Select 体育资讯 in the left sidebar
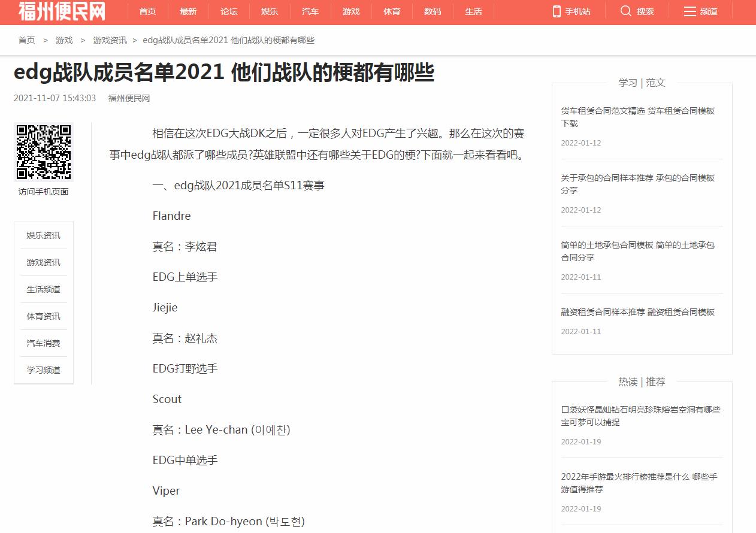This screenshot has height=533, width=756. tap(43, 316)
